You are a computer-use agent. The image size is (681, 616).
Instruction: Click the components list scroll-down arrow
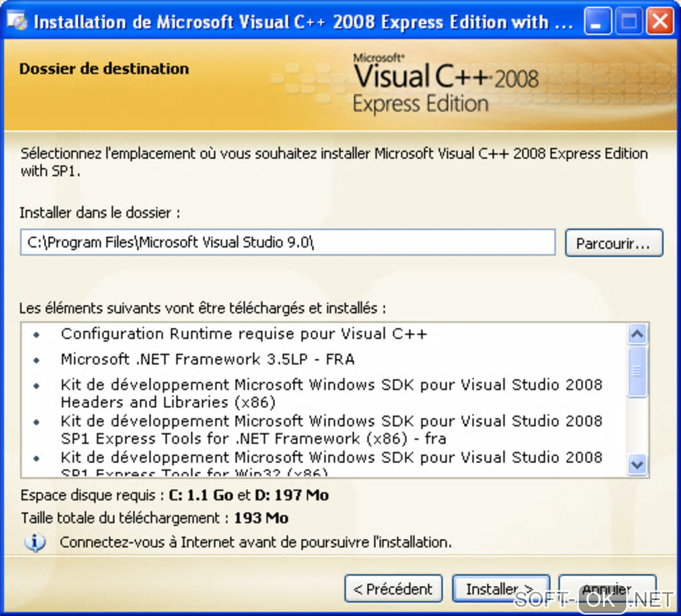coord(637,465)
